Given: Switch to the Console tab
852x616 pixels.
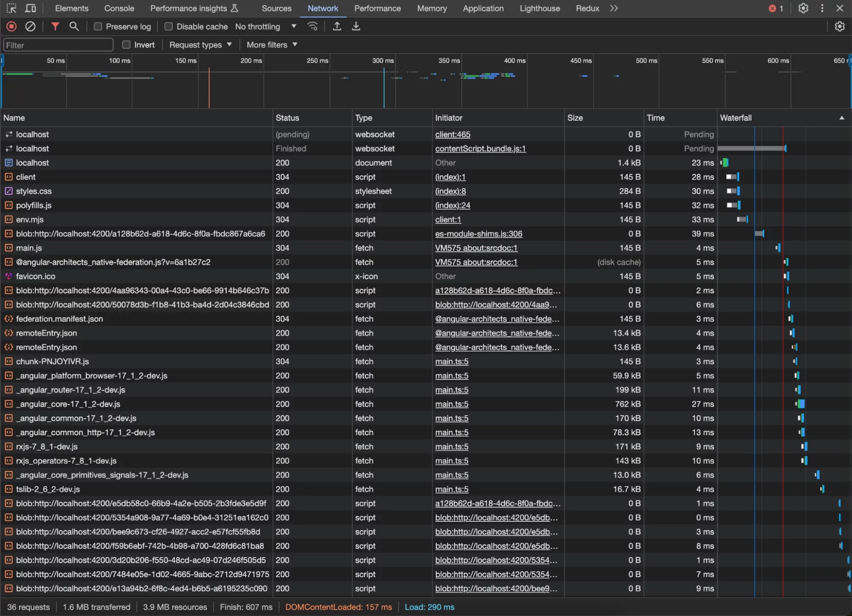Looking at the screenshot, I should point(119,8).
